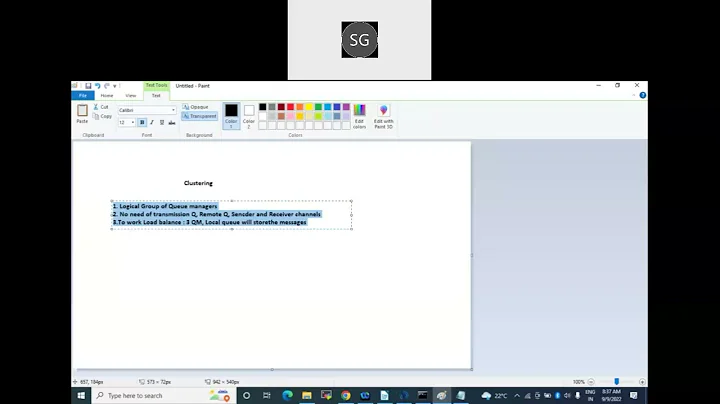Click the volume speaker tray icon
720x404 pixels.
(568, 395)
